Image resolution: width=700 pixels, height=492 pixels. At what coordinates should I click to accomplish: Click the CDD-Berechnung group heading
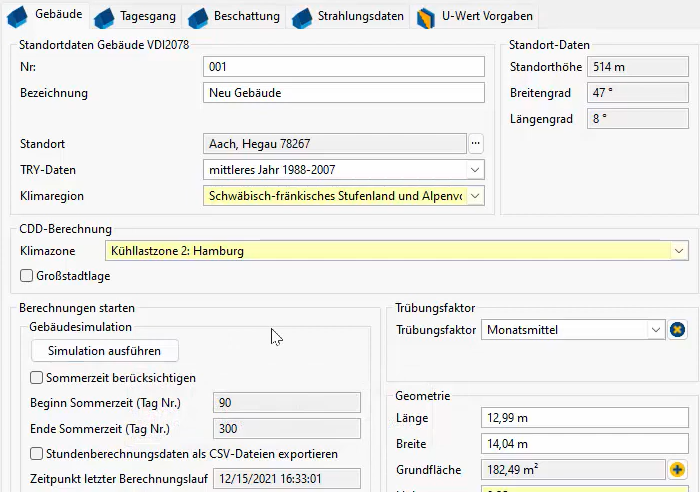tap(66, 229)
